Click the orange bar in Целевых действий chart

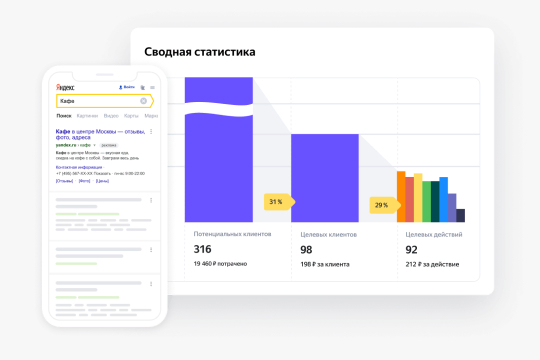tap(401, 196)
